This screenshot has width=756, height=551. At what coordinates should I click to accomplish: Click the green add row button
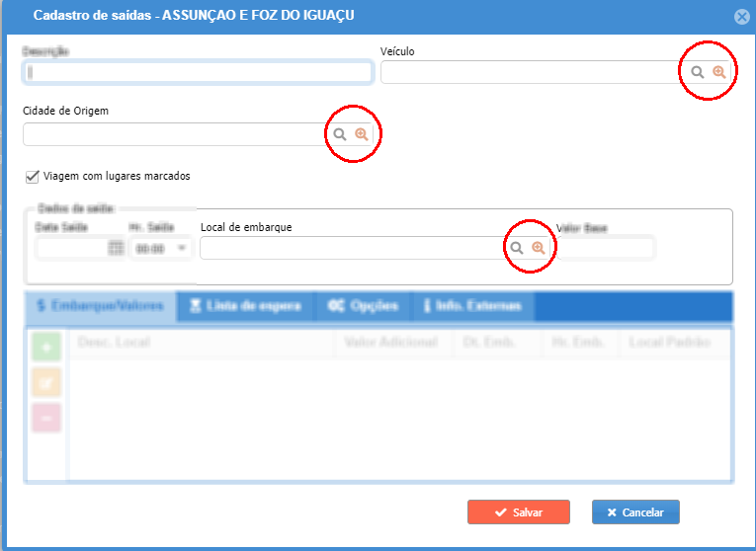[x=46, y=347]
